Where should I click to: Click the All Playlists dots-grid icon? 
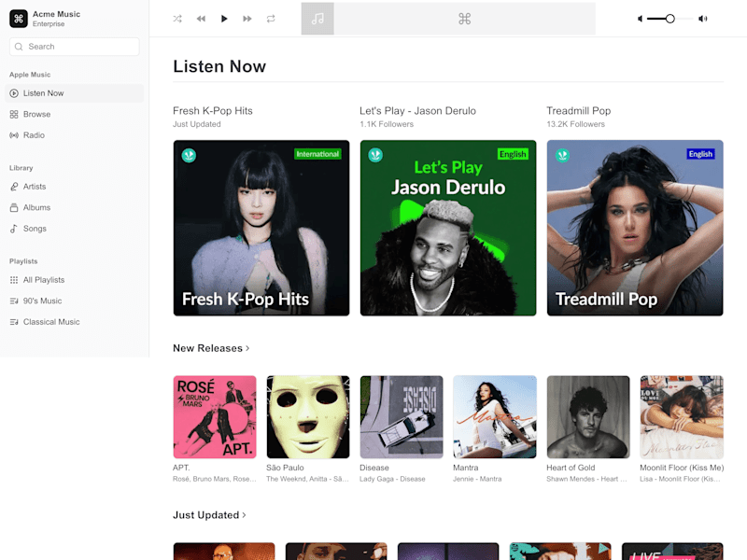pyautogui.click(x=14, y=280)
